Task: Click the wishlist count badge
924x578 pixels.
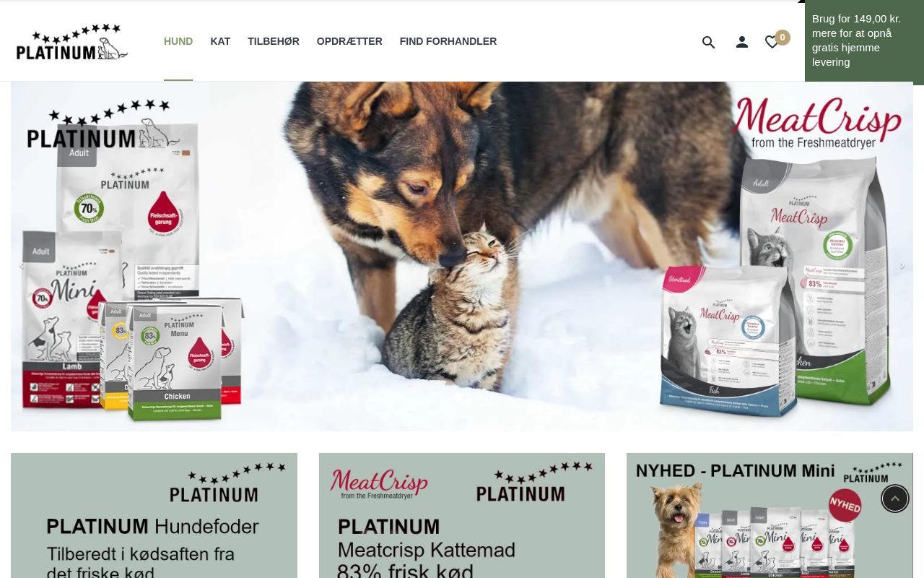Action: 783,38
